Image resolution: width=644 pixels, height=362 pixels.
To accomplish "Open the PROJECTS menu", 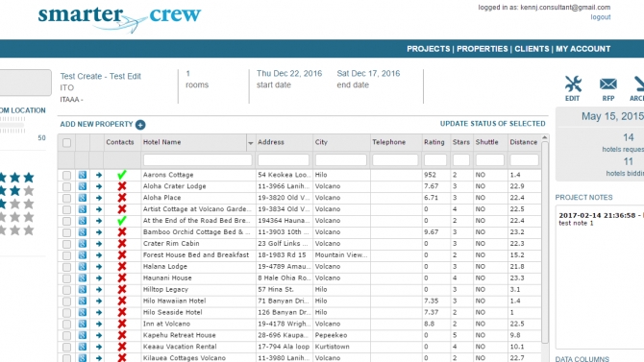I will (429, 49).
